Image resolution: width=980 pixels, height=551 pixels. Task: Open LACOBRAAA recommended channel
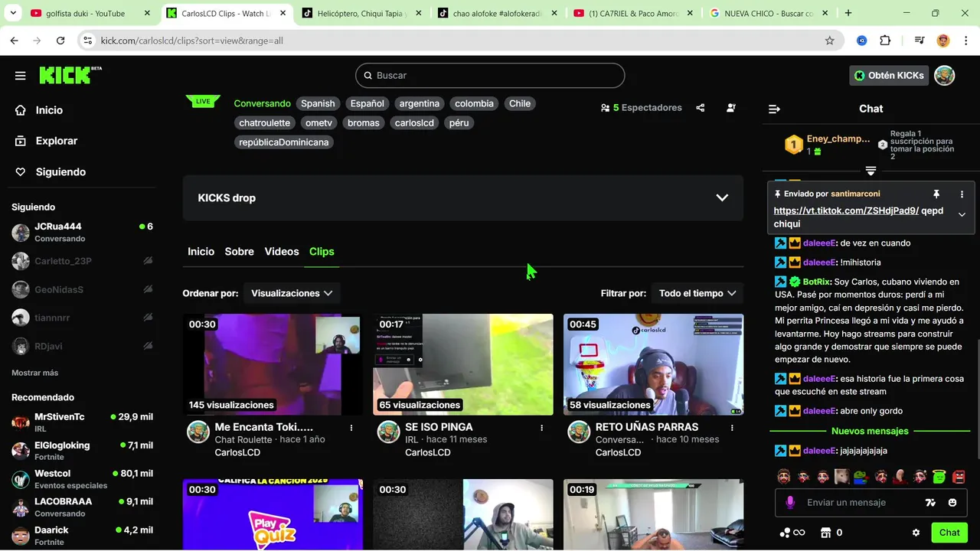pos(82,507)
